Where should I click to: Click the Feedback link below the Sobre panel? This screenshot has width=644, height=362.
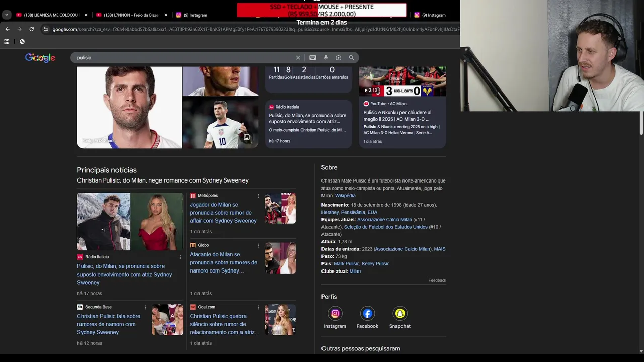437,280
